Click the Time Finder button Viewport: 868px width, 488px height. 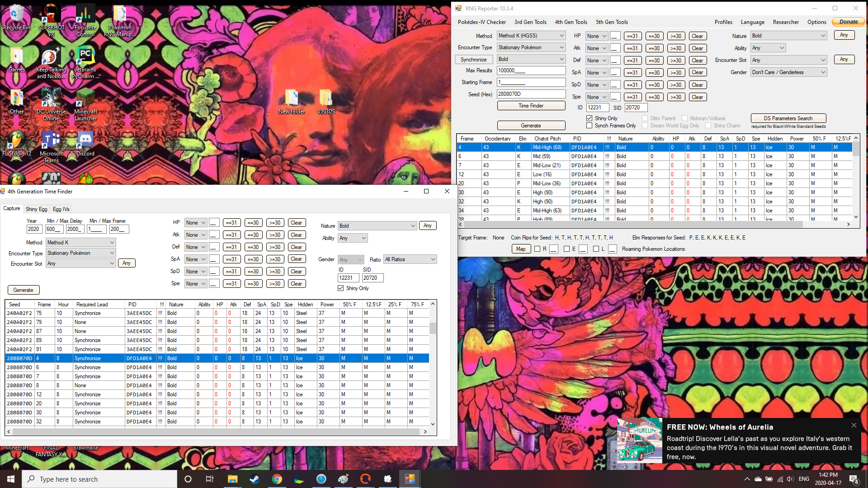coord(531,106)
